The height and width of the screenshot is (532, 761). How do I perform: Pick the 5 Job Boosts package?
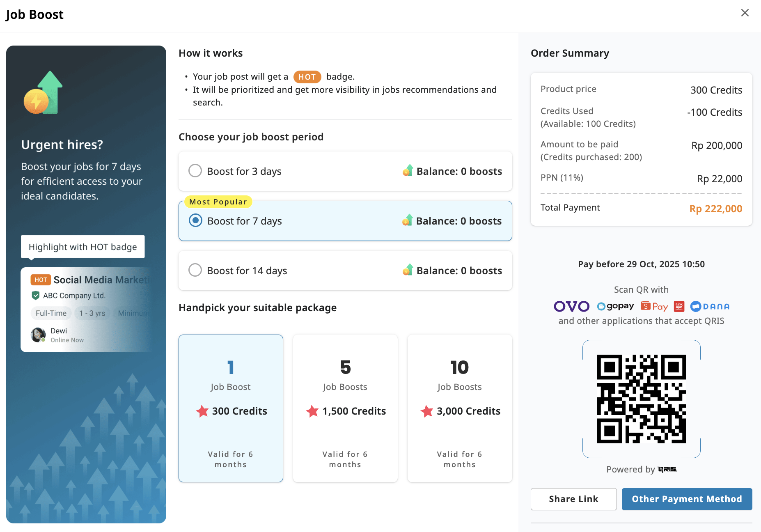pyautogui.click(x=345, y=408)
